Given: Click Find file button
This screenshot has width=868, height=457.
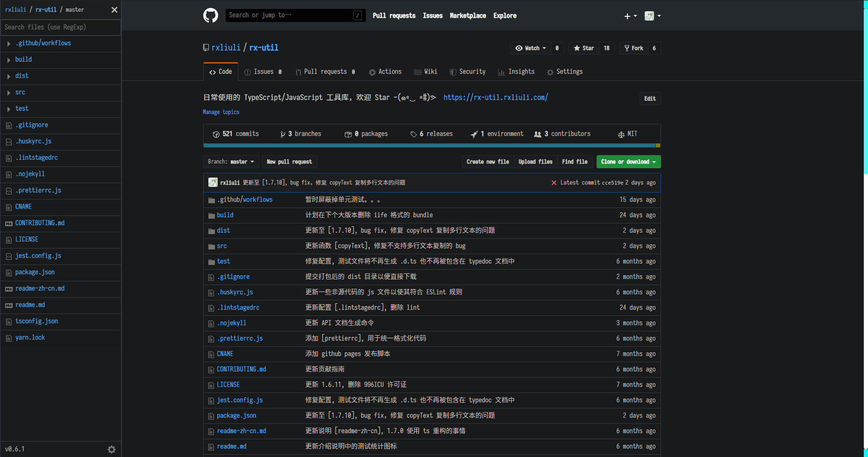Looking at the screenshot, I should pyautogui.click(x=575, y=162).
